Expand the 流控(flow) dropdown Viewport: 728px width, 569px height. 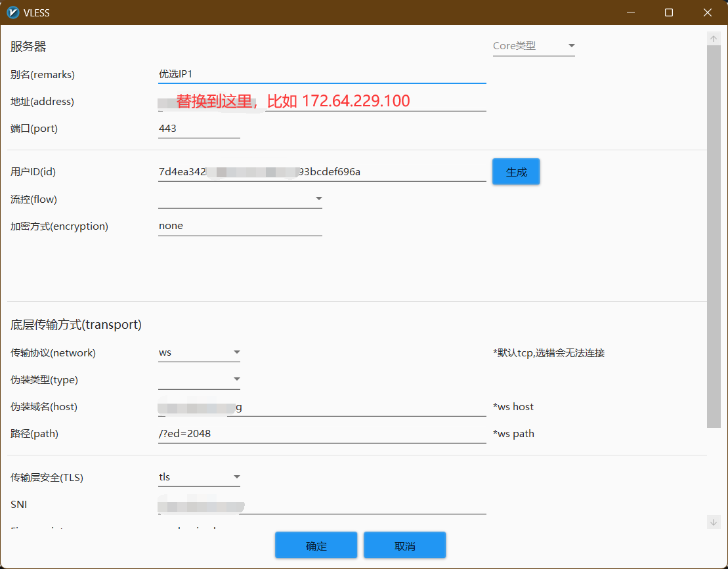tap(240, 199)
